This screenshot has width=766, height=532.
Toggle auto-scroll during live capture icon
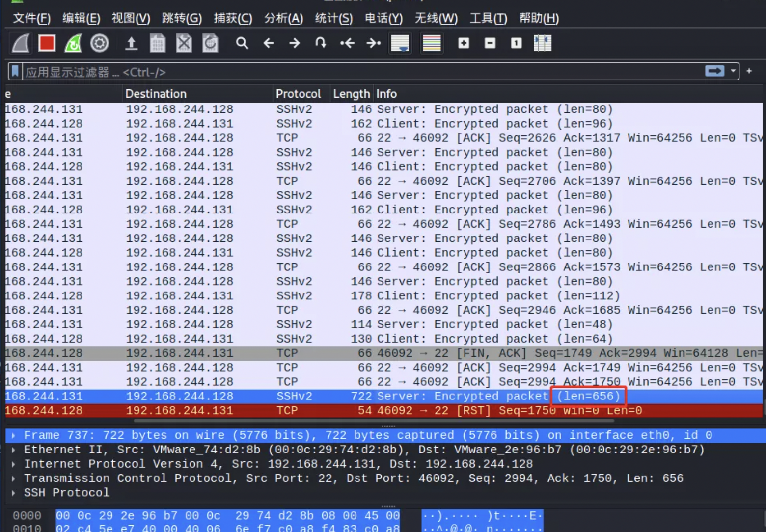[x=400, y=43]
